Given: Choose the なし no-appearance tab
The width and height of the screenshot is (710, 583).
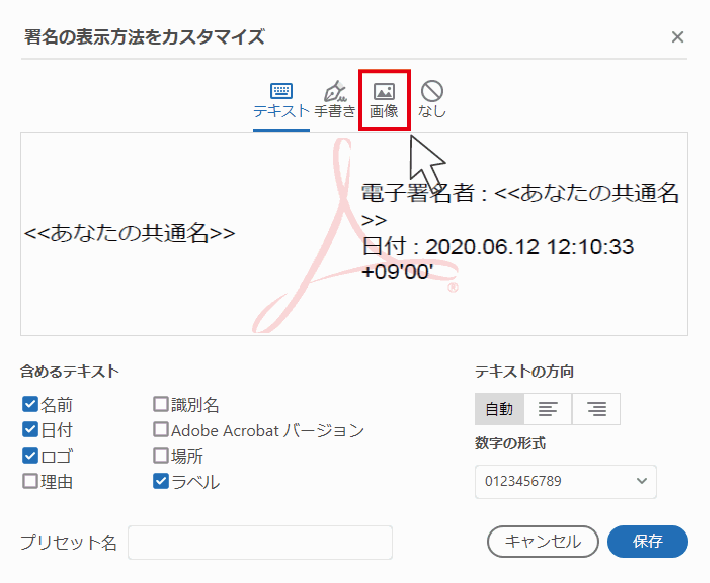Looking at the screenshot, I should [432, 100].
